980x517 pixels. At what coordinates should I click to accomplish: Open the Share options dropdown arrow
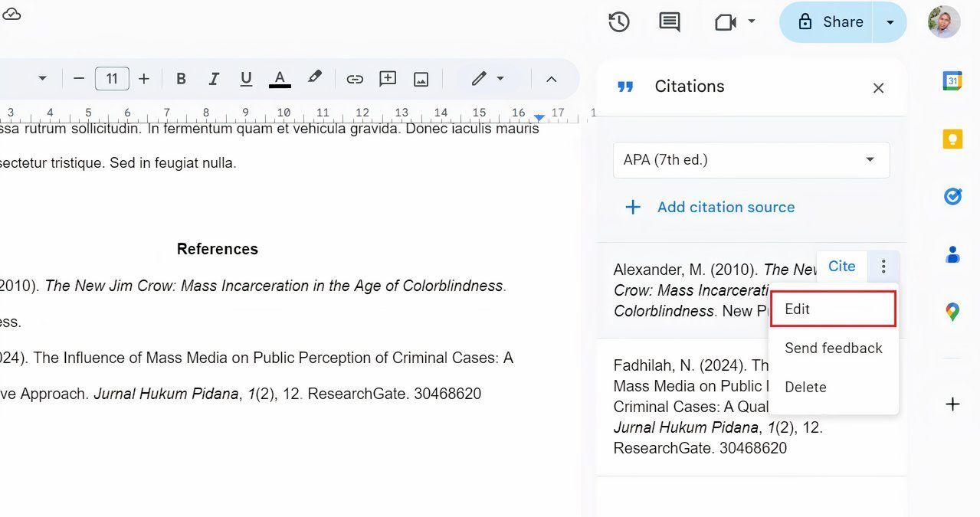coord(889,21)
